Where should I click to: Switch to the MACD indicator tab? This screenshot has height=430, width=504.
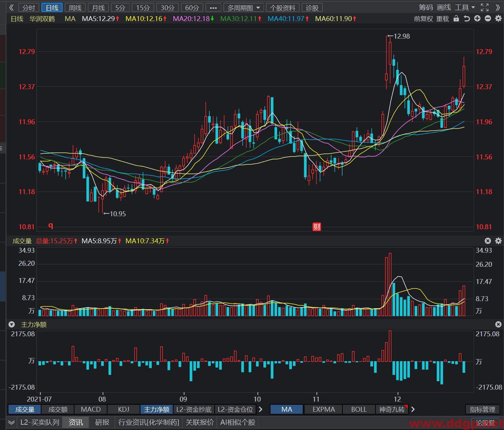coord(91,409)
